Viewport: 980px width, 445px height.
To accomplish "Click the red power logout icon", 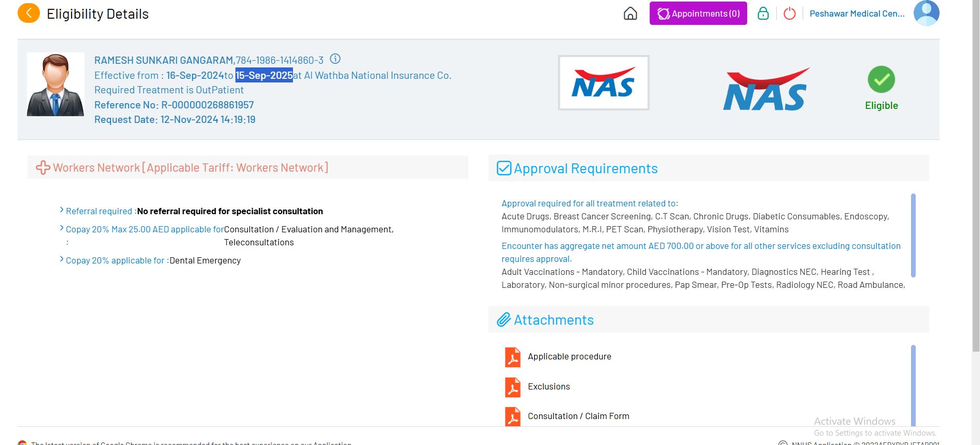I will 789,13.
